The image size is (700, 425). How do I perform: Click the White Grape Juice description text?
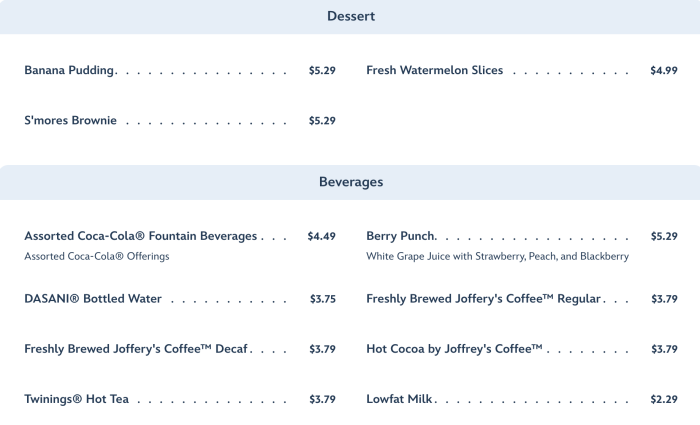[497, 256]
